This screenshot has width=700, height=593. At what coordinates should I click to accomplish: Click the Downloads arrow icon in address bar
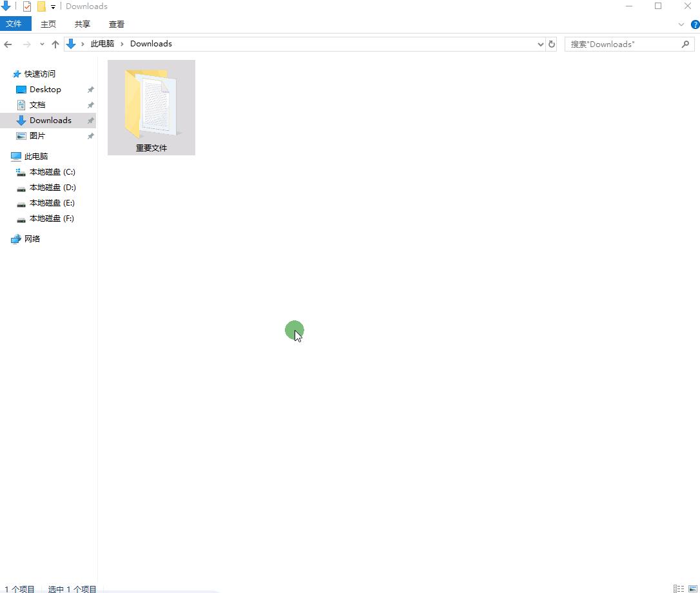pyautogui.click(x=71, y=44)
